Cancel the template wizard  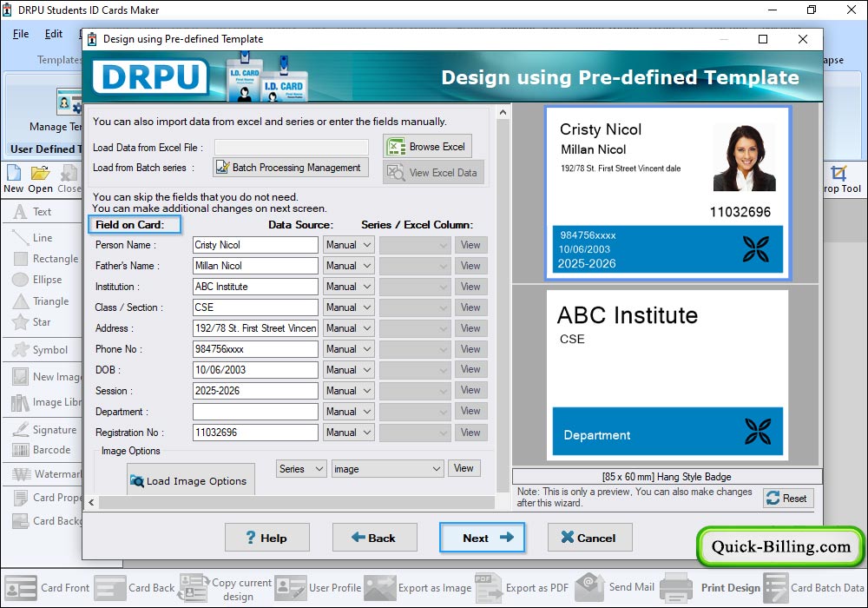589,537
